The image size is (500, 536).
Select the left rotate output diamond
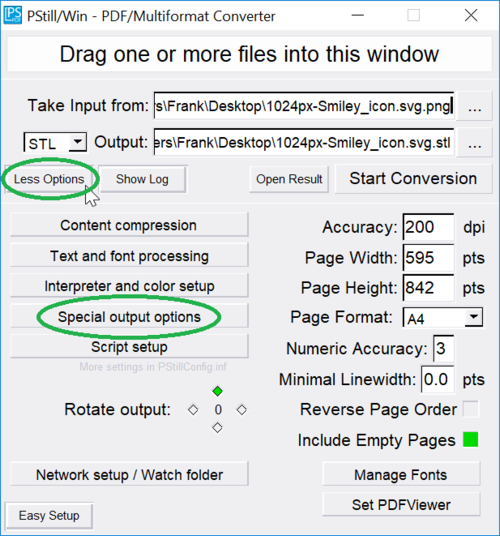pyautogui.click(x=193, y=410)
